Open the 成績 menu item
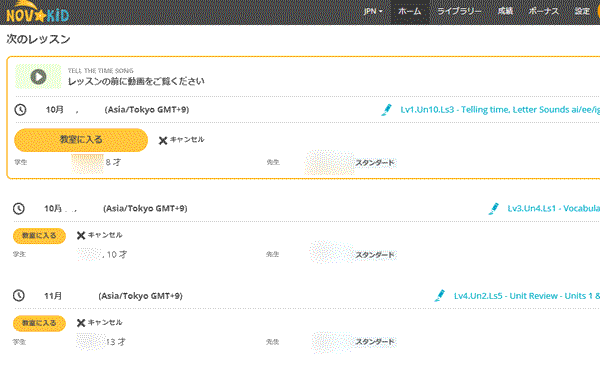The height and width of the screenshot is (378, 600). point(505,11)
